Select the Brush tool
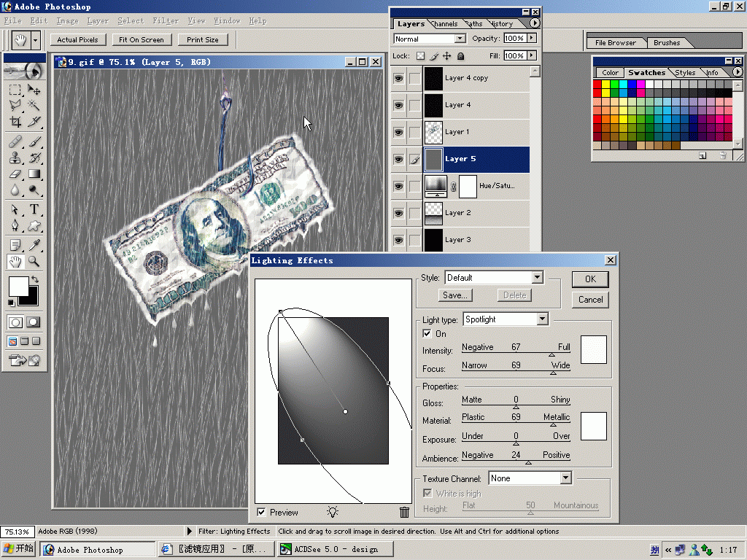The height and width of the screenshot is (560, 747). tap(34, 141)
